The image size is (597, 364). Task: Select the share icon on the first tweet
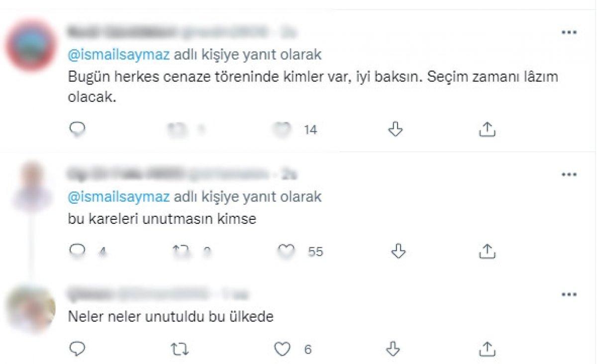[487, 129]
